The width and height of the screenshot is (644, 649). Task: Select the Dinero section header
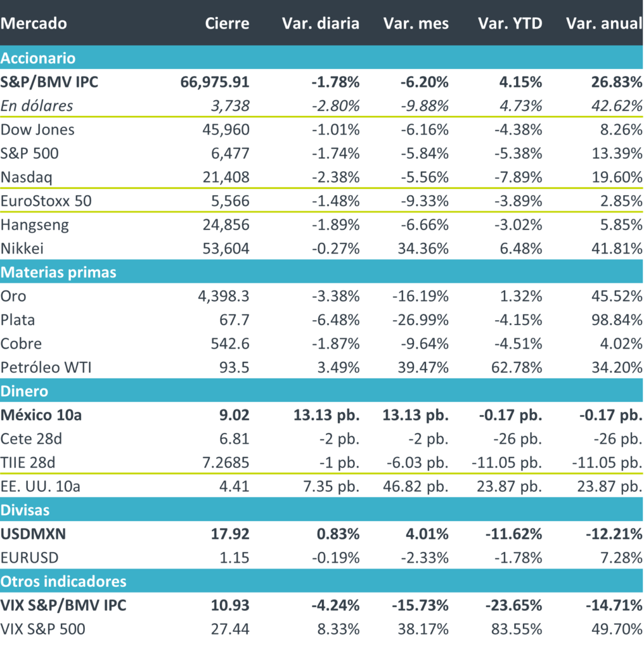25,391
